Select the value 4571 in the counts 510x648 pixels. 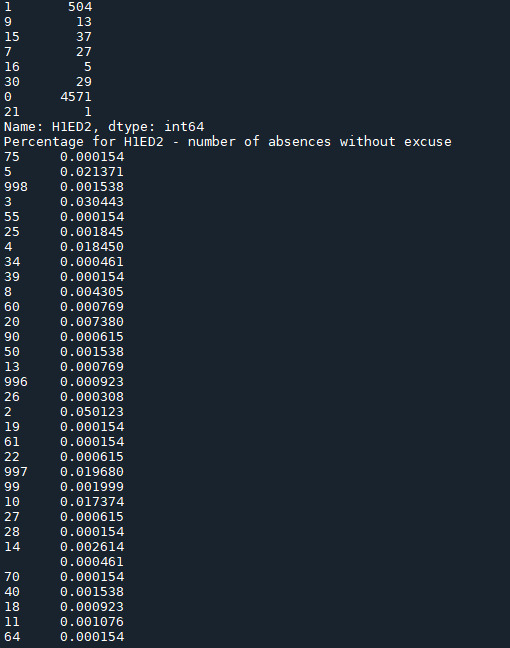point(76,97)
